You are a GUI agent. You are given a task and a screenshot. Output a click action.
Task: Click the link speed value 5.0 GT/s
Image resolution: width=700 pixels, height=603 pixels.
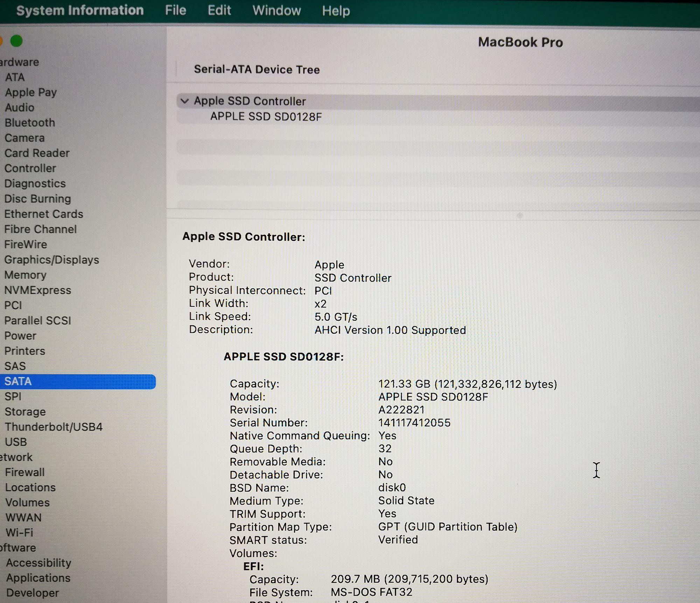[336, 317]
